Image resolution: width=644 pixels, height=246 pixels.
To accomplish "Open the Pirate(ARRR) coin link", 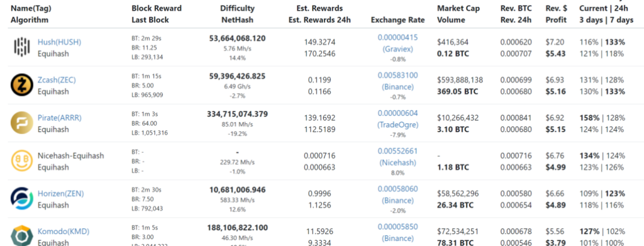I will point(60,118).
